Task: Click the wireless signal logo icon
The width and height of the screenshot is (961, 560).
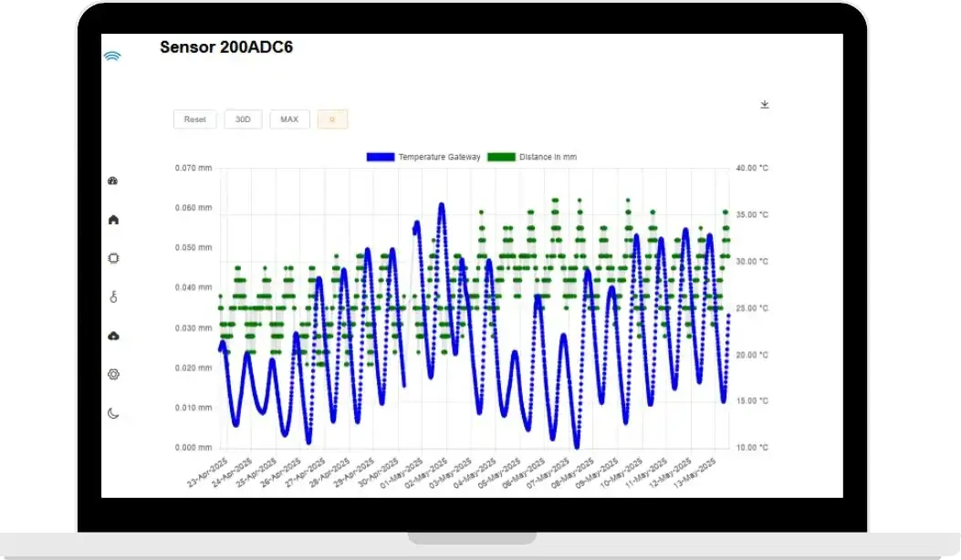Action: point(112,57)
